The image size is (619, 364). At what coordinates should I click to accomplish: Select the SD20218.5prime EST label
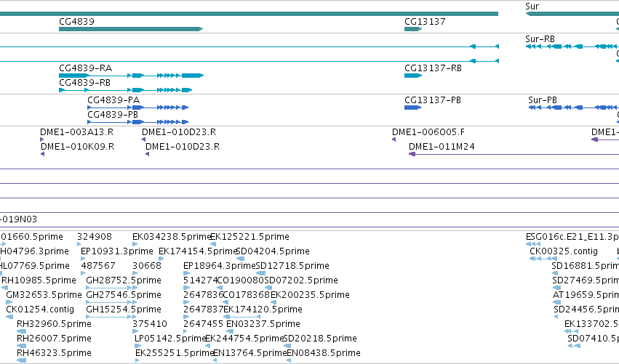(320, 339)
